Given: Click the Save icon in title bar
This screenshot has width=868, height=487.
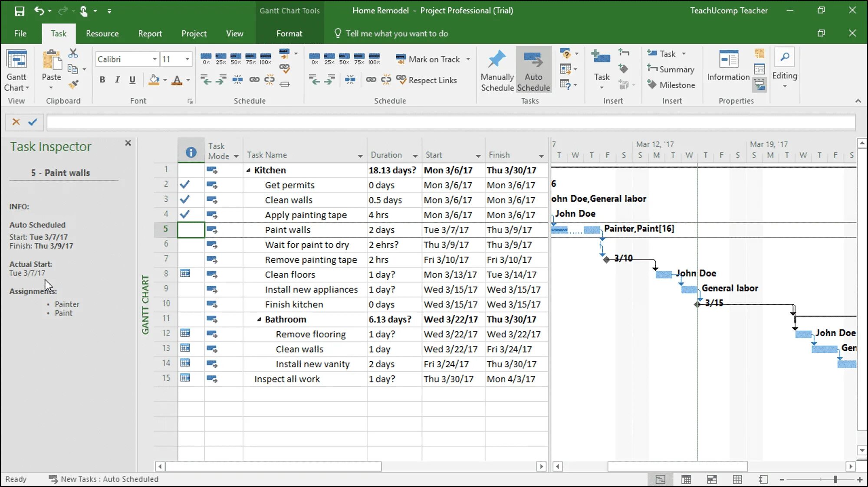Looking at the screenshot, I should [20, 11].
